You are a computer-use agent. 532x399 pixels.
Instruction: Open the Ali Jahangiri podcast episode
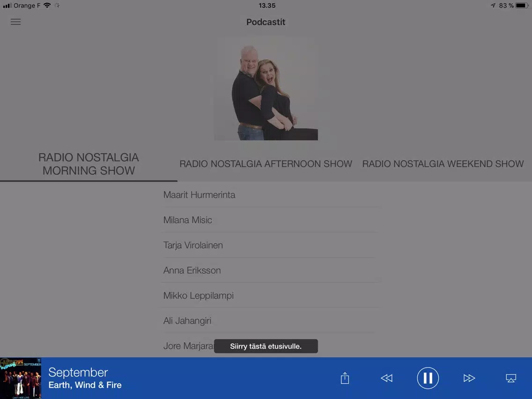[270, 321]
